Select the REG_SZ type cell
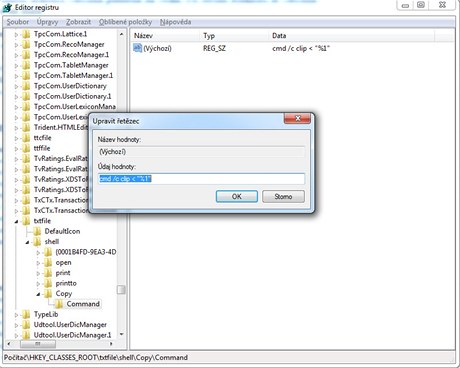Viewport: 460px width, 368px height. pos(214,48)
